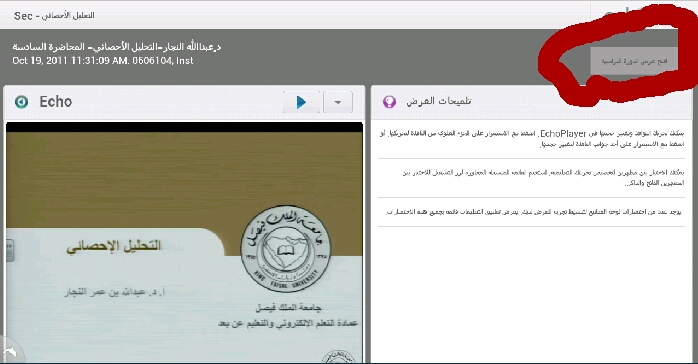Click the lecturer name on the slide
The image size is (698, 364).
click(114, 292)
